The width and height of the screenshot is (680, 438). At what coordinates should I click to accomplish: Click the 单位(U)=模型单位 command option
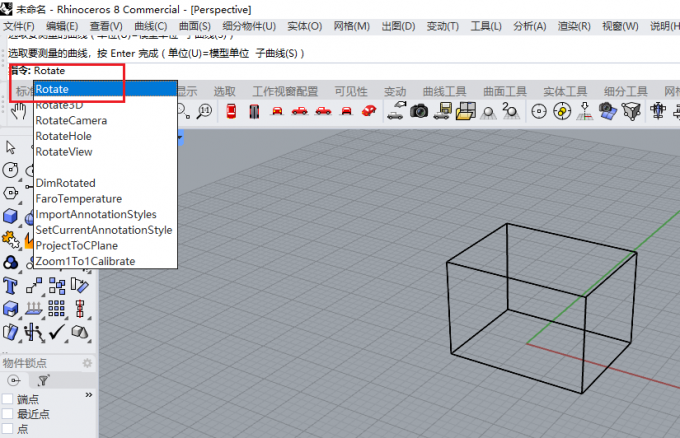[x=208, y=53]
